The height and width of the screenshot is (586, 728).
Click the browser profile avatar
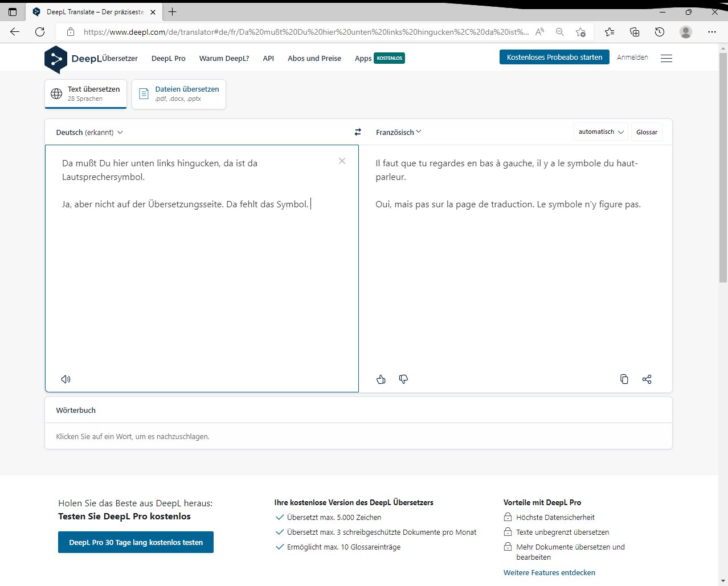coord(686,32)
